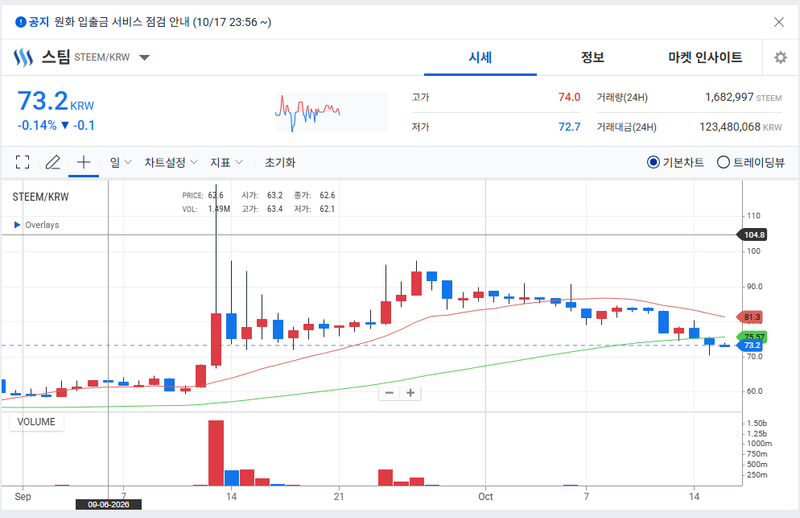Click the -0.14% change text
Image resolution: width=800 pixels, height=518 pixels.
pyautogui.click(x=37, y=126)
